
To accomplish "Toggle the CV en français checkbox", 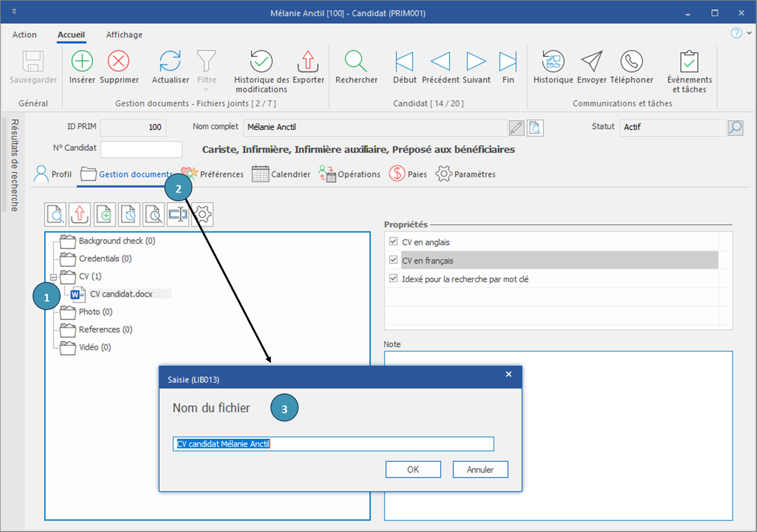I will coord(394,260).
